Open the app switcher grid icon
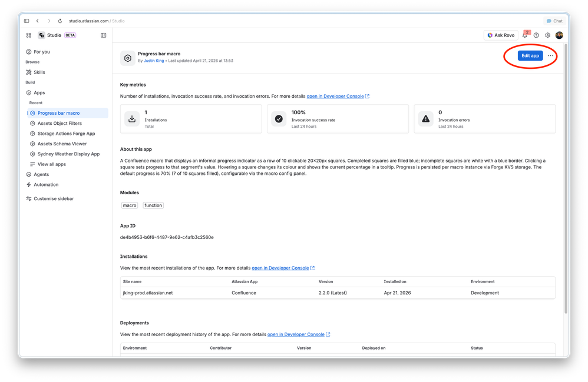 28,35
